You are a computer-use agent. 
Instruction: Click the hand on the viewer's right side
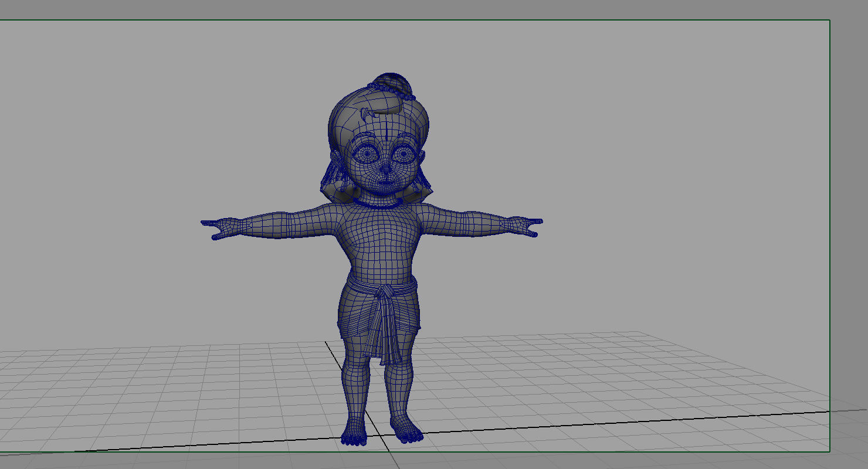(523, 226)
